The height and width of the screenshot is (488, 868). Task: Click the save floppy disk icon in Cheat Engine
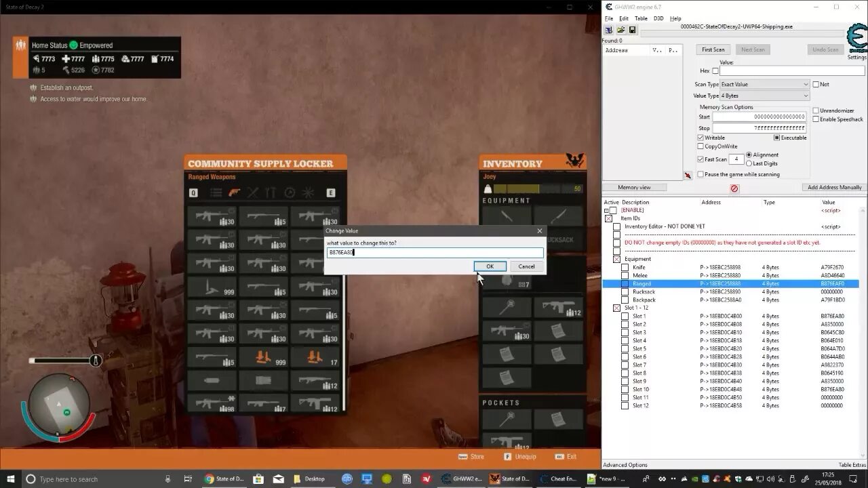point(632,30)
